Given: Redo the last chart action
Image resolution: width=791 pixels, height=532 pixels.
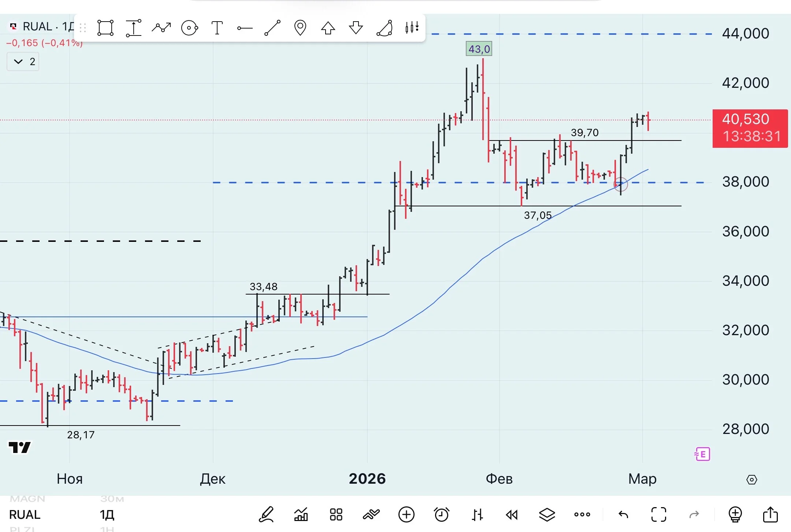Looking at the screenshot, I should (694, 515).
